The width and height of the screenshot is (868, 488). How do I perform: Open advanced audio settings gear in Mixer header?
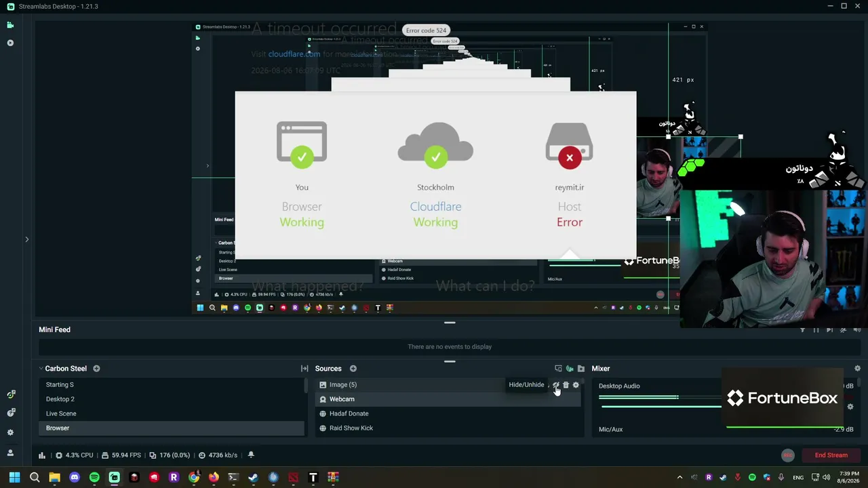(857, 369)
